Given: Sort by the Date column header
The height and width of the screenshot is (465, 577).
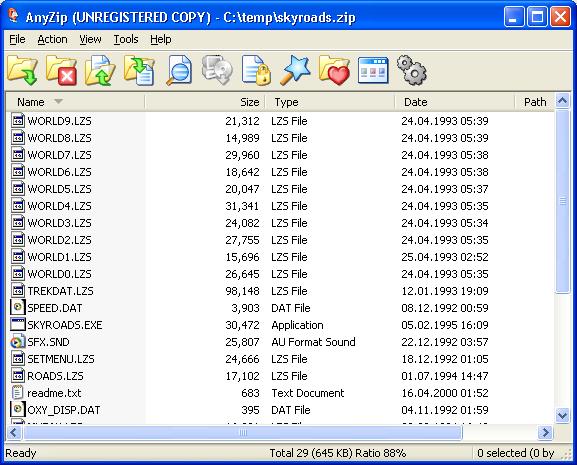Looking at the screenshot, I should click(454, 102).
